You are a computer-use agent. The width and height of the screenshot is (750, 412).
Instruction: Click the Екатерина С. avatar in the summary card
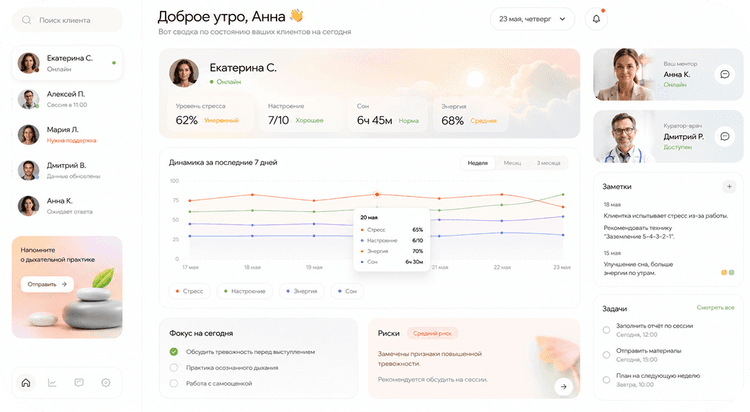coord(184,73)
